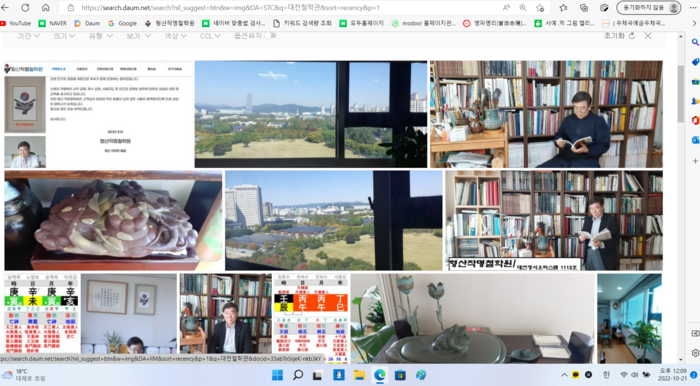The image size is (700, 386).
Task: Open the CCL filter dropdown
Action: click(x=210, y=36)
